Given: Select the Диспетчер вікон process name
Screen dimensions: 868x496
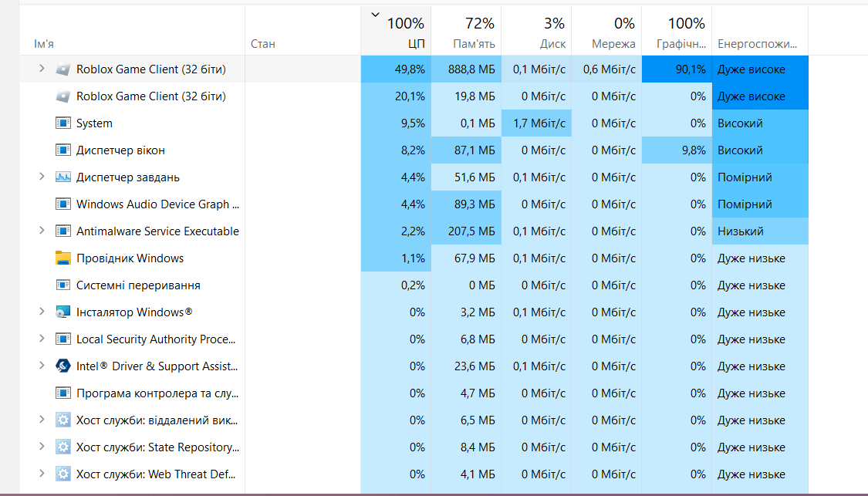Looking at the screenshot, I should pyautogui.click(x=120, y=150).
